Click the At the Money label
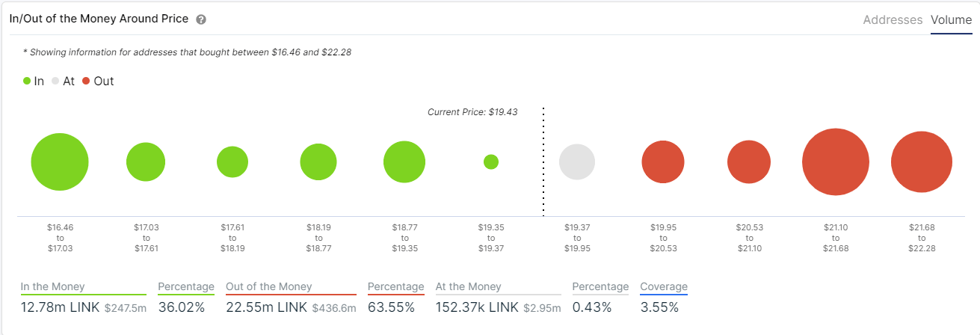Viewport: 980px width, 335px height. pyautogui.click(x=470, y=286)
